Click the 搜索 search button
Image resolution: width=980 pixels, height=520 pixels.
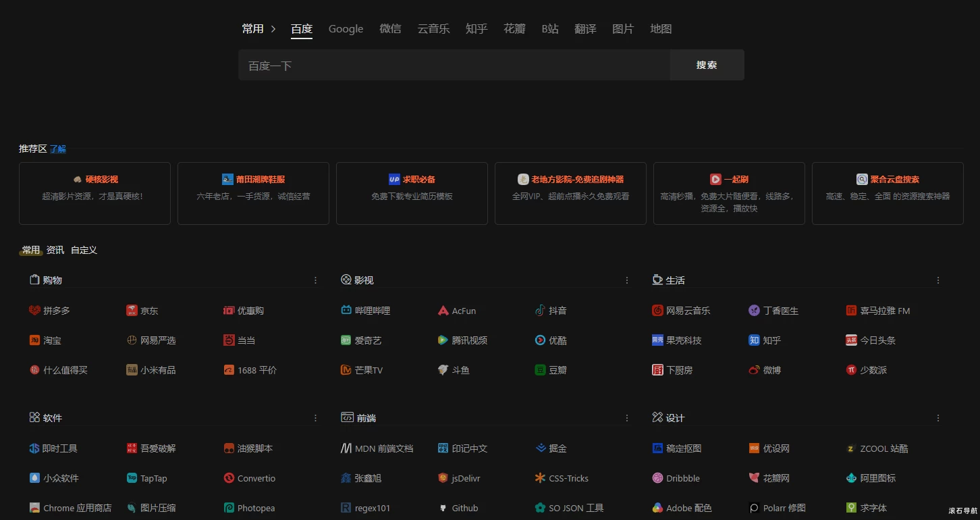tap(707, 65)
